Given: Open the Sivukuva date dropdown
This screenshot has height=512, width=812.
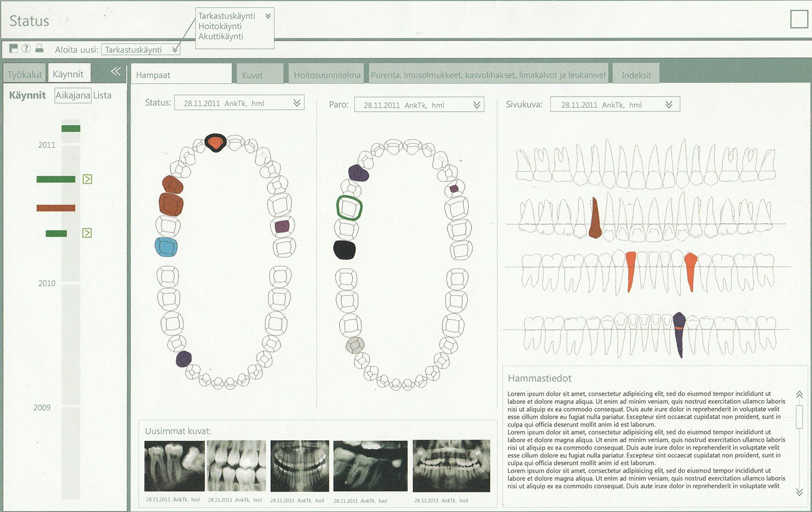Looking at the screenshot, I should [x=615, y=104].
